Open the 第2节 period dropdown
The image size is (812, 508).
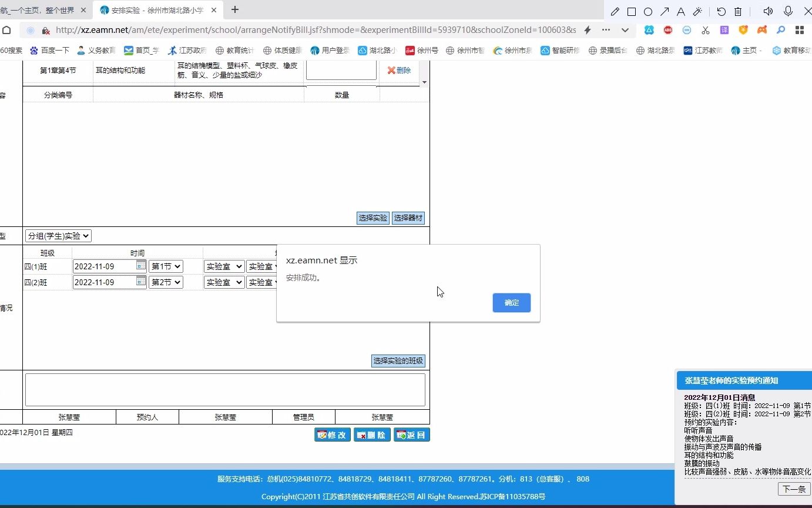point(166,282)
